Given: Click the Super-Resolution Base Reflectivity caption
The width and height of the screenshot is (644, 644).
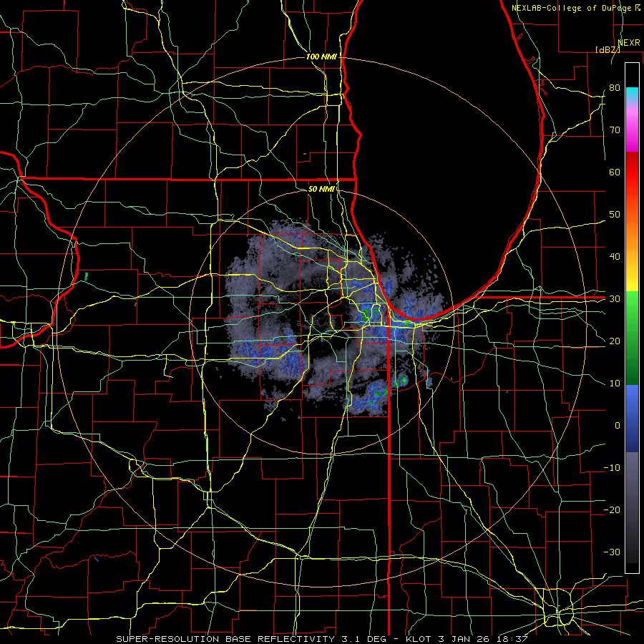Looking at the screenshot, I should point(225,639).
